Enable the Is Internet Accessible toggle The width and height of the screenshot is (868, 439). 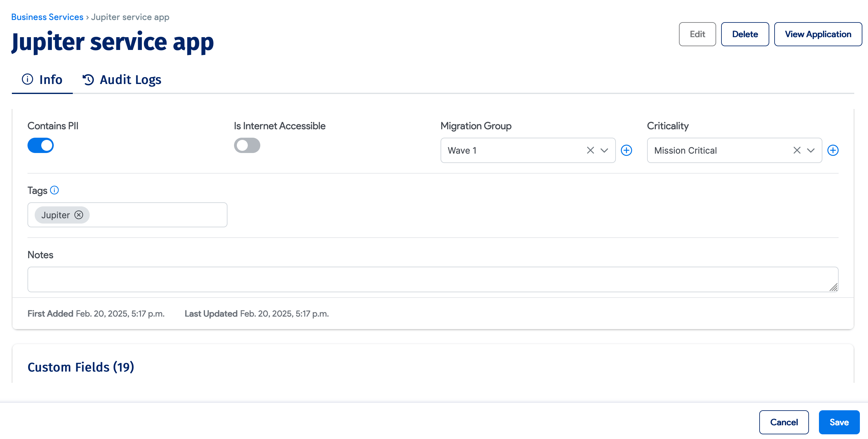(247, 146)
